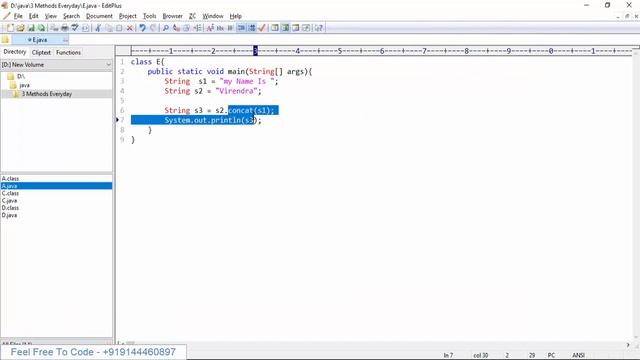Click the Paste toolbar icon

[119, 28]
